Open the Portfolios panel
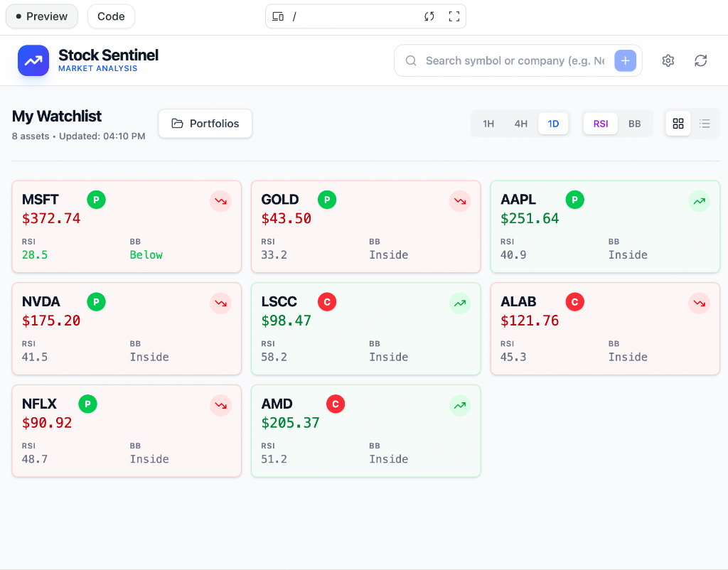The image size is (728, 570). [x=205, y=123]
